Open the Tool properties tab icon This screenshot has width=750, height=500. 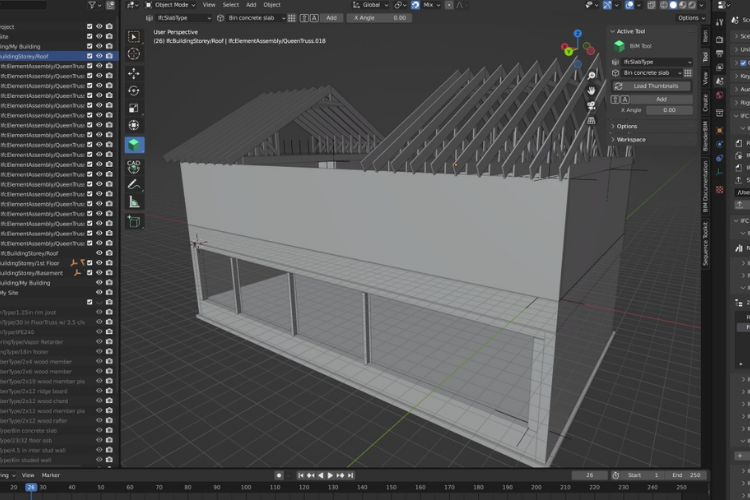tap(720, 22)
